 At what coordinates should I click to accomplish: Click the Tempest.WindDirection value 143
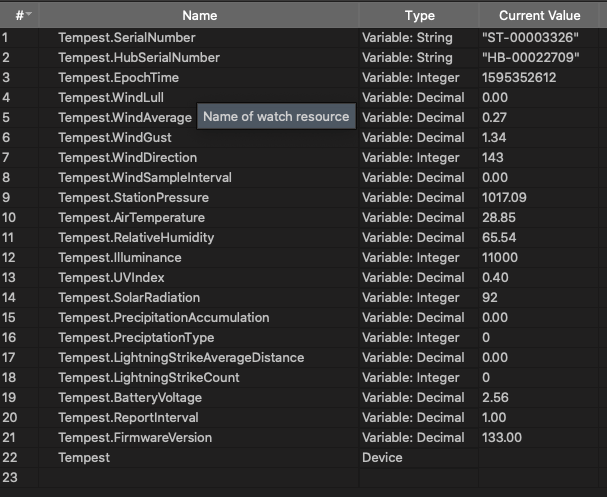[x=493, y=158]
